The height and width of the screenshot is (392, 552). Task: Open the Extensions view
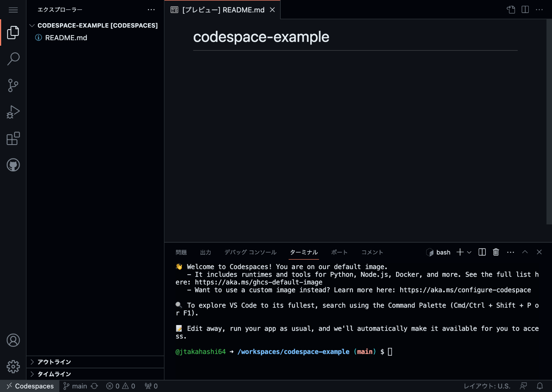click(13, 138)
